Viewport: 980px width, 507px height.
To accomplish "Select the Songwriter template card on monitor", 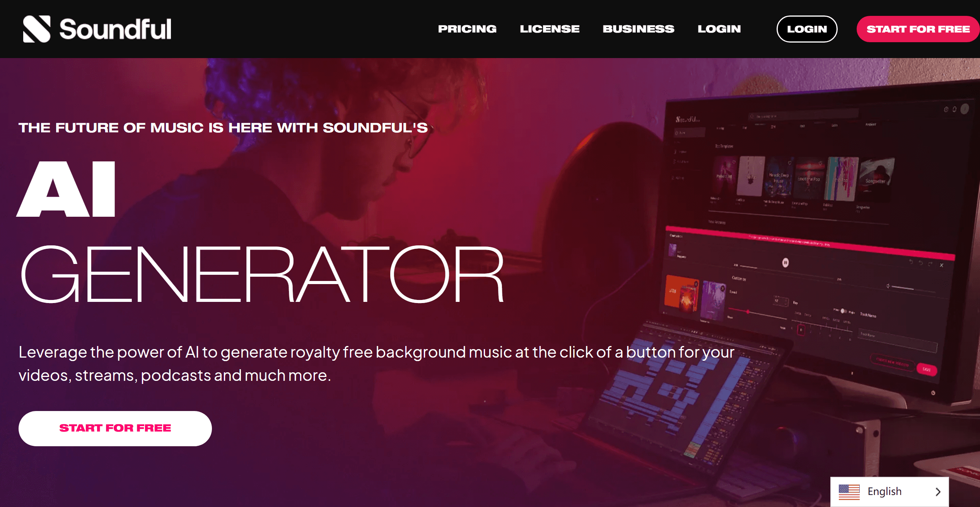I will (877, 179).
